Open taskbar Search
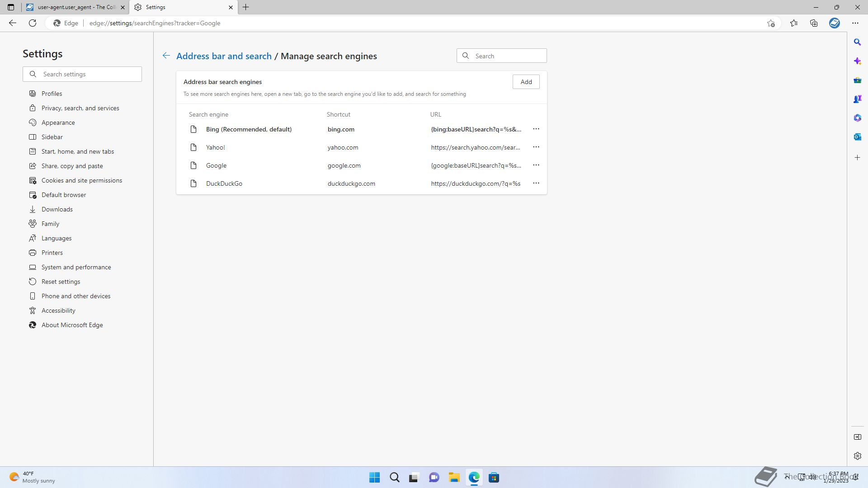This screenshot has height=488, width=868. (394, 478)
